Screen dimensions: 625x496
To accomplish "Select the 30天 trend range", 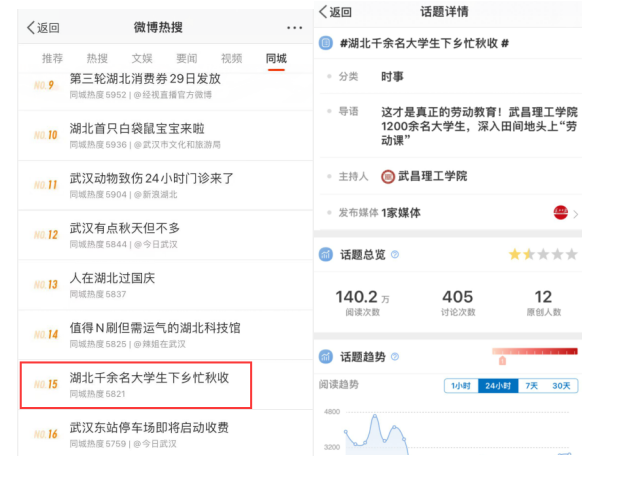I will pyautogui.click(x=563, y=386).
